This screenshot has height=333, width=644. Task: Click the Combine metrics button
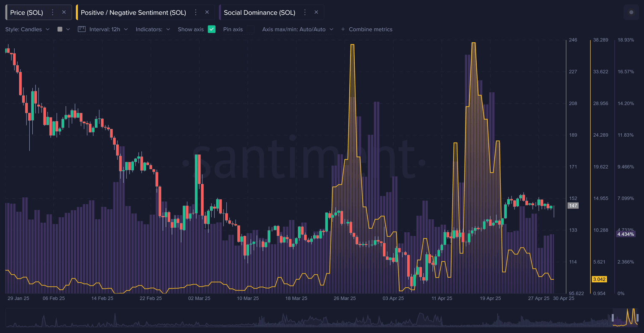click(x=366, y=29)
